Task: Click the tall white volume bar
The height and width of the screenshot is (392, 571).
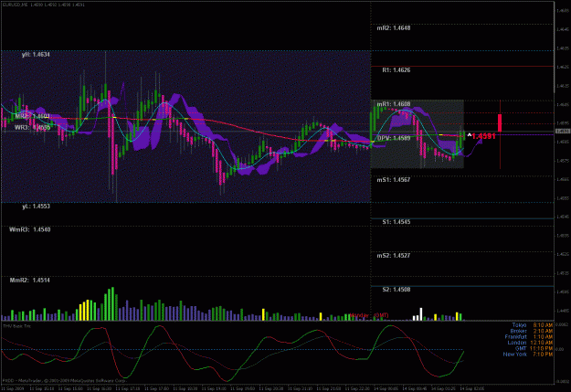Action: coord(421,314)
